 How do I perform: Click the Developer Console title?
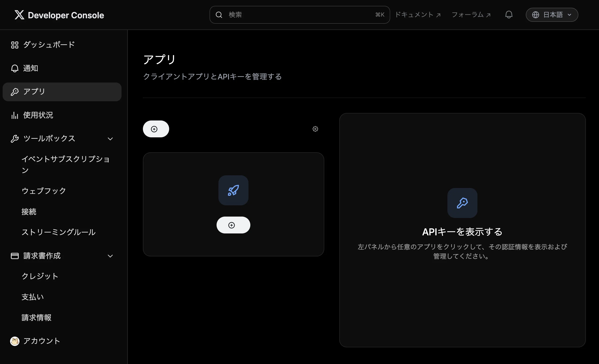coord(66,15)
